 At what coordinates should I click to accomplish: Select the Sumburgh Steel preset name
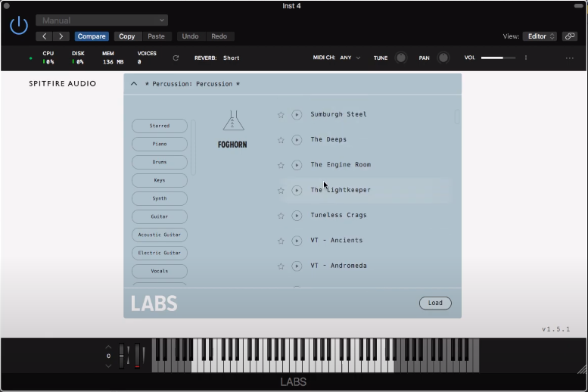click(x=338, y=114)
